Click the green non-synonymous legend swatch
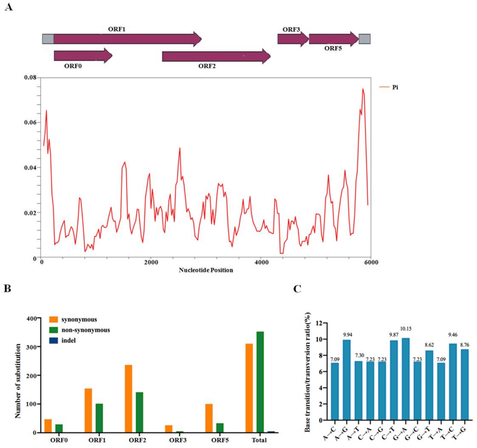Screen dimensions: 477x448 tap(53, 330)
